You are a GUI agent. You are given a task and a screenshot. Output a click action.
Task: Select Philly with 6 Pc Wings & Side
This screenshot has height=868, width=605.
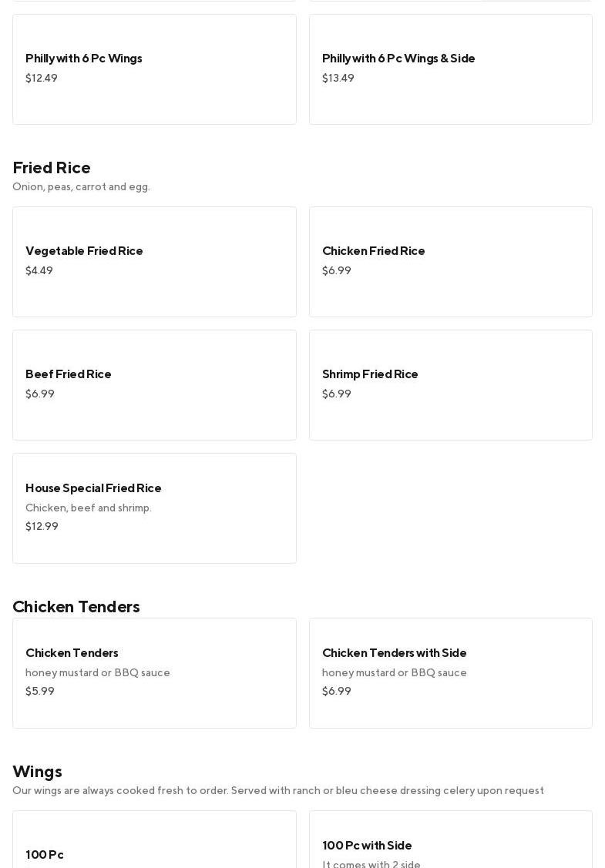coord(450,69)
